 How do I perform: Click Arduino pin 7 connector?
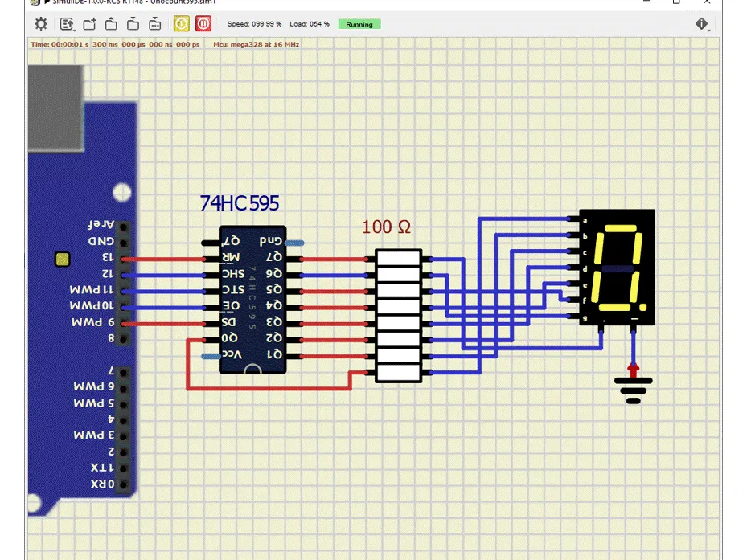[123, 373]
